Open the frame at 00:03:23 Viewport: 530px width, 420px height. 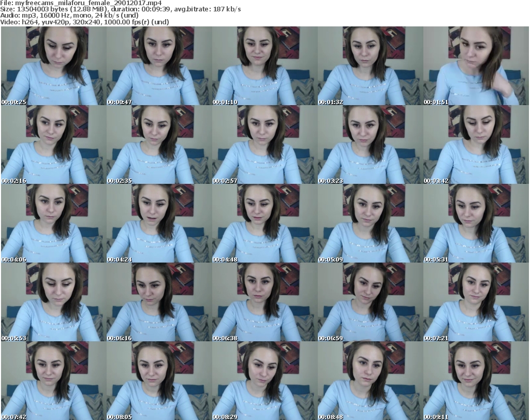pos(370,144)
